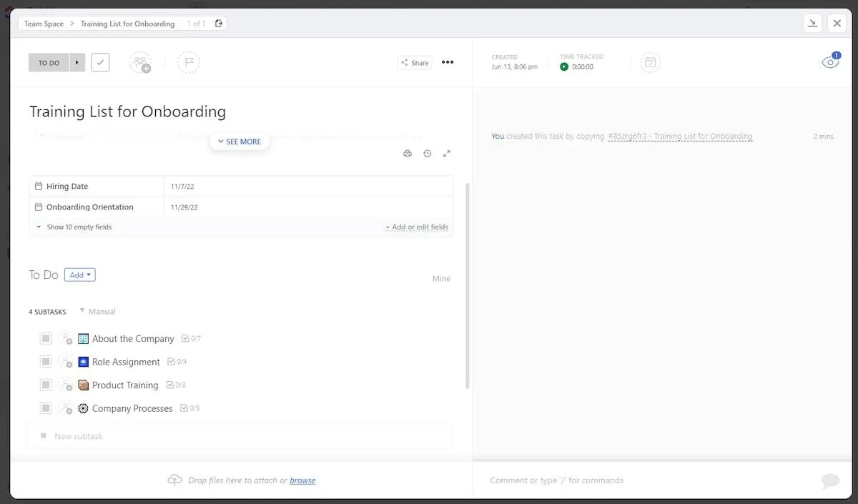
Task: Set priority using the flag icon
Action: pos(189,63)
